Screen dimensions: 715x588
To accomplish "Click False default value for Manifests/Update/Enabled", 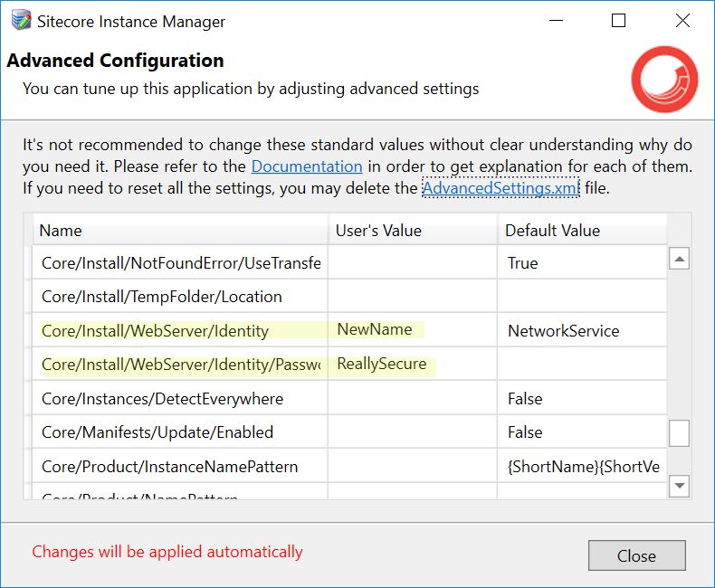I will point(582,432).
